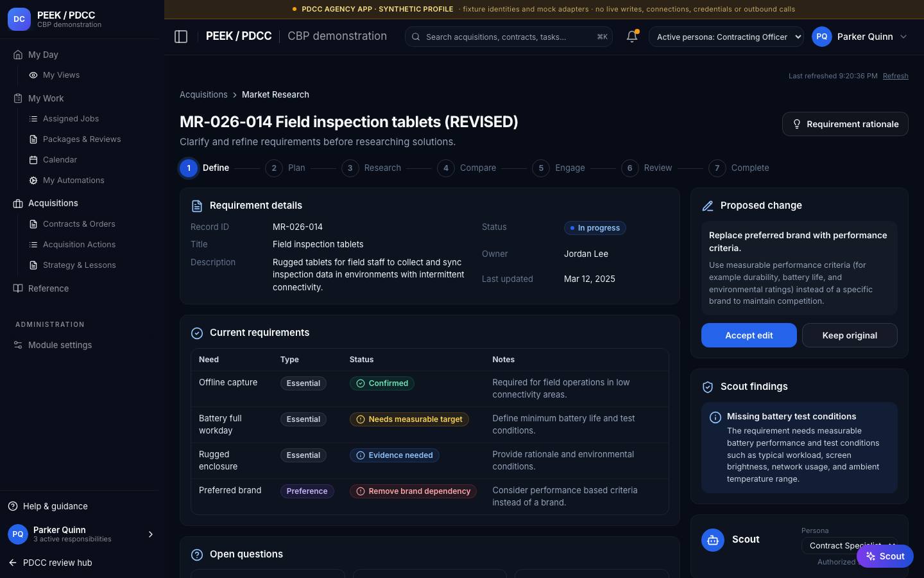924x578 pixels.
Task: Return to PDCC review hub
Action: (50, 563)
